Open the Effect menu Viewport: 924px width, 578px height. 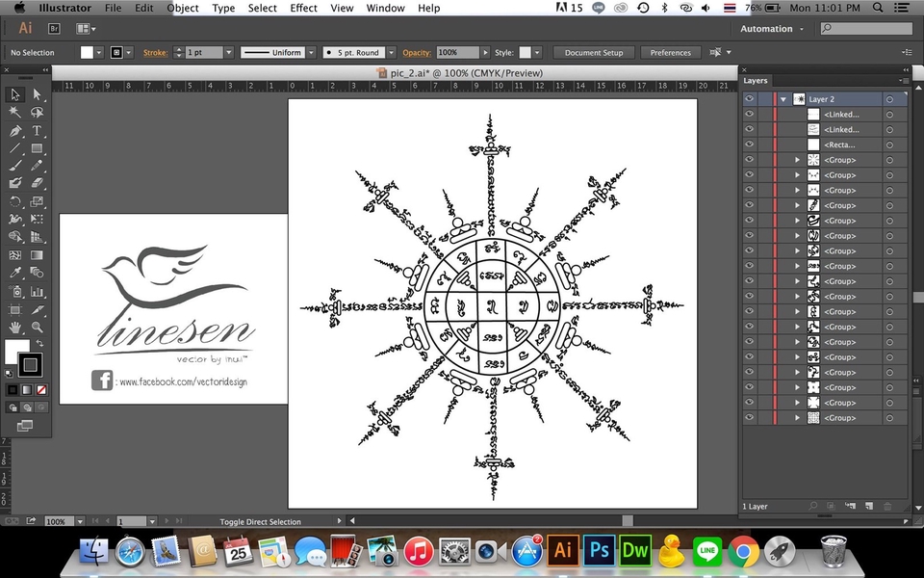tap(303, 8)
